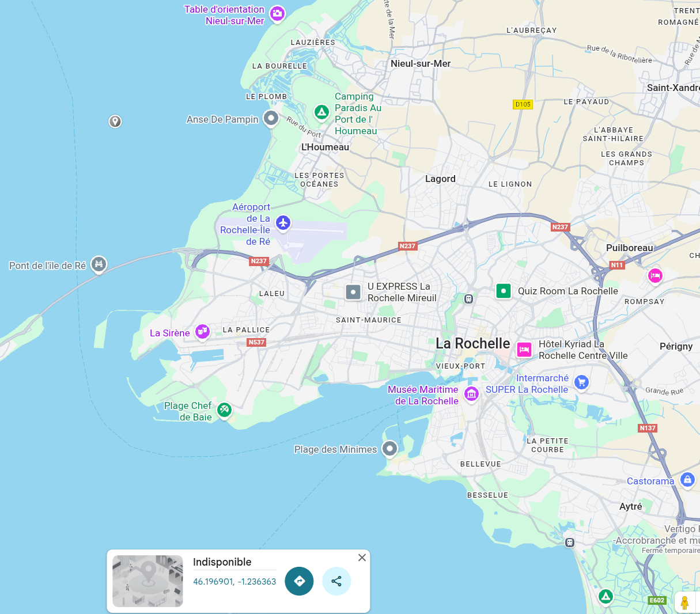The width and height of the screenshot is (700, 614).
Task: Select the Quiz Room La Rochelle marker
Action: pos(504,291)
